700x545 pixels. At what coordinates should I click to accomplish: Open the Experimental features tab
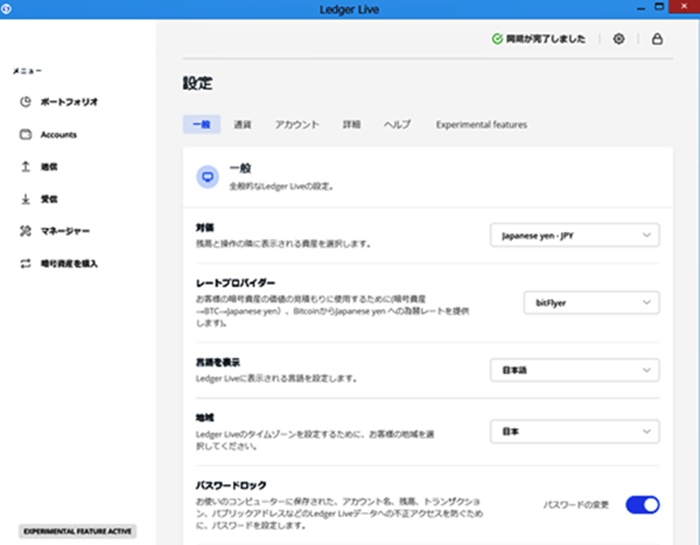(481, 125)
